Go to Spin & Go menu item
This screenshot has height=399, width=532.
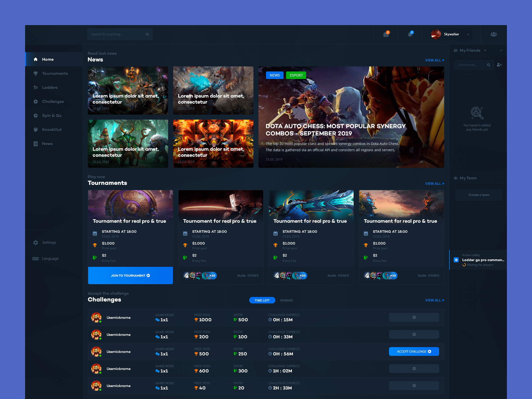coord(51,116)
